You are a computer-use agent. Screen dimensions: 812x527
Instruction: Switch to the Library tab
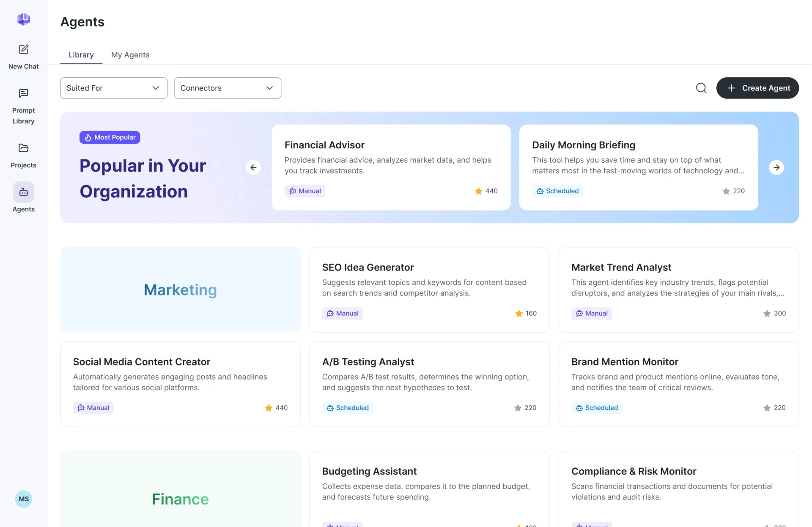pyautogui.click(x=81, y=55)
